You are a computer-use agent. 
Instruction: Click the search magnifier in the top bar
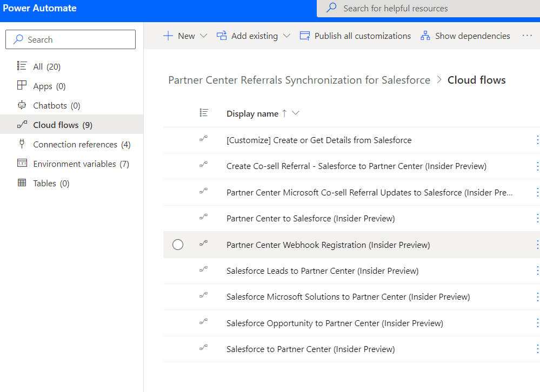(x=332, y=8)
